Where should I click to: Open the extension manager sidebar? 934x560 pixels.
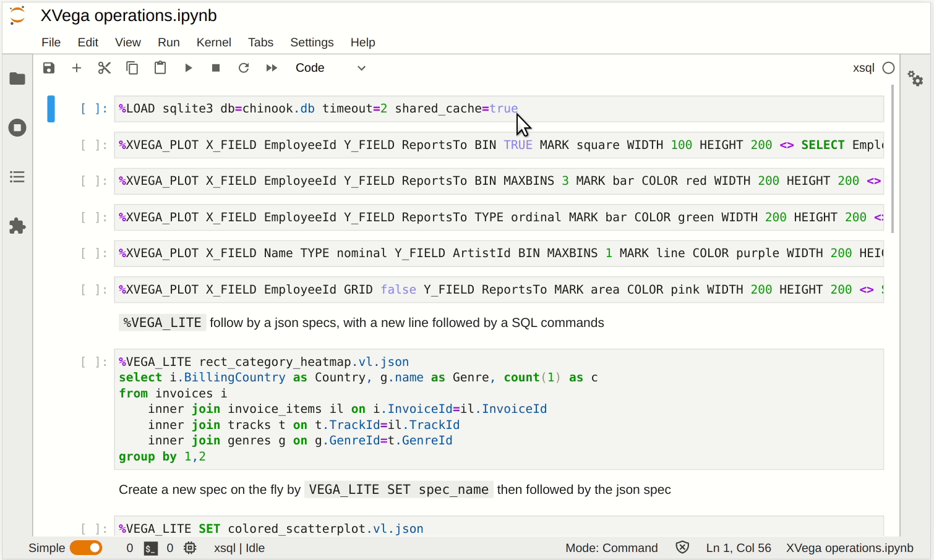click(x=17, y=226)
